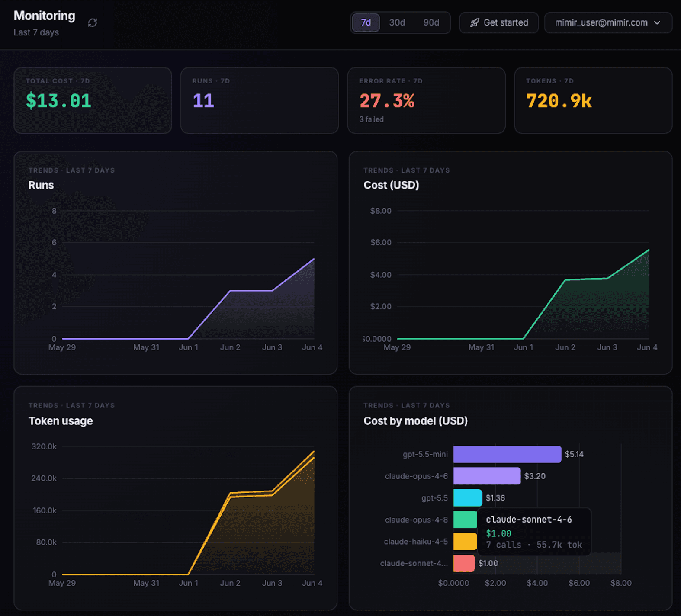Click May 31 label on Token usage chart
Image resolution: width=681 pixels, height=616 pixels.
pyautogui.click(x=146, y=583)
